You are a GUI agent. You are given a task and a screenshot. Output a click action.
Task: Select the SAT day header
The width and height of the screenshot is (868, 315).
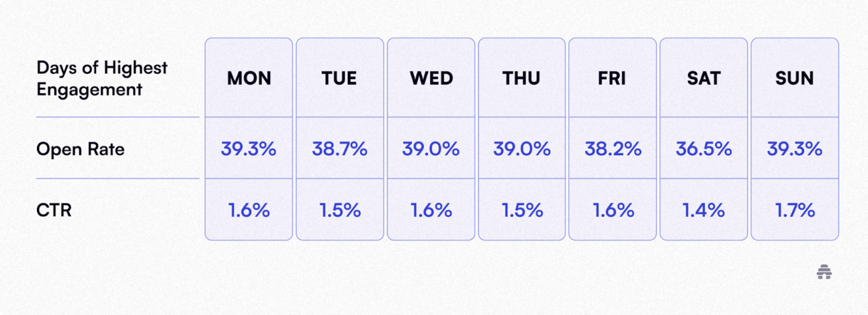pyautogui.click(x=703, y=78)
